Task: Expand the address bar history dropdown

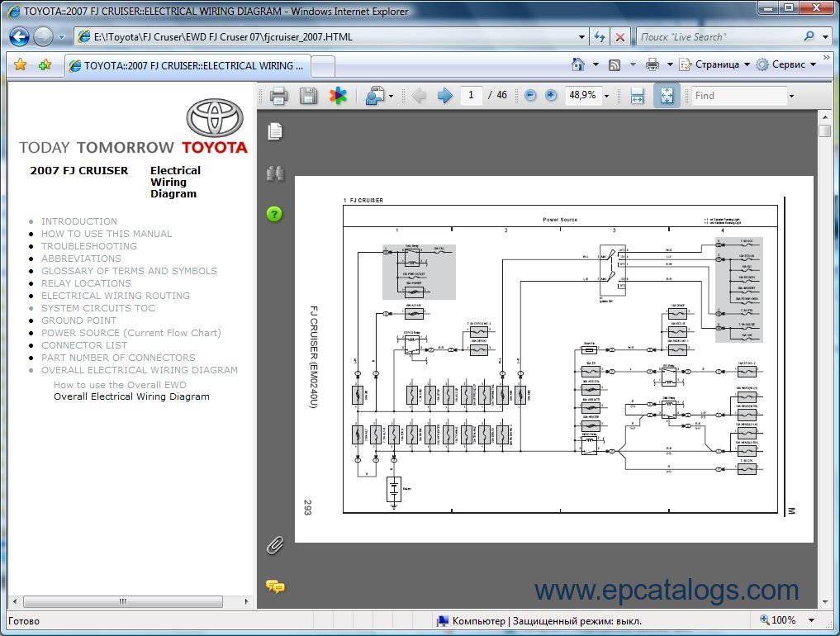Action: (x=581, y=37)
